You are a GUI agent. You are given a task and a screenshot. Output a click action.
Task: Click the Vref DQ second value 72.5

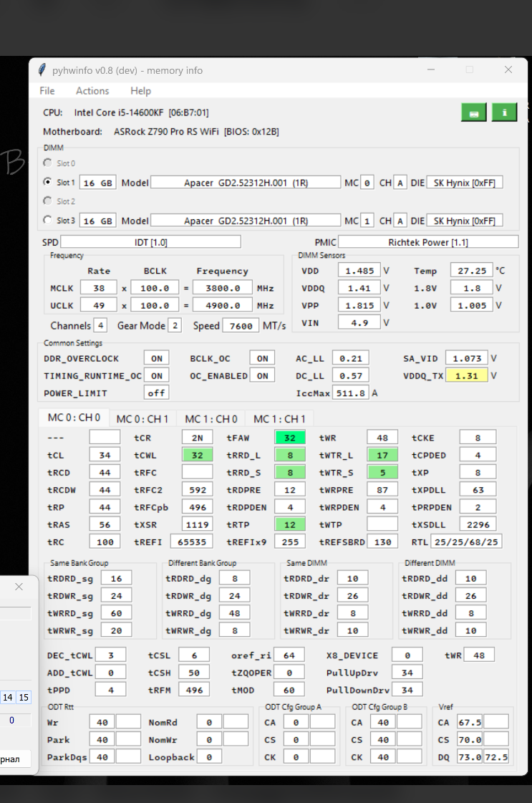click(495, 757)
